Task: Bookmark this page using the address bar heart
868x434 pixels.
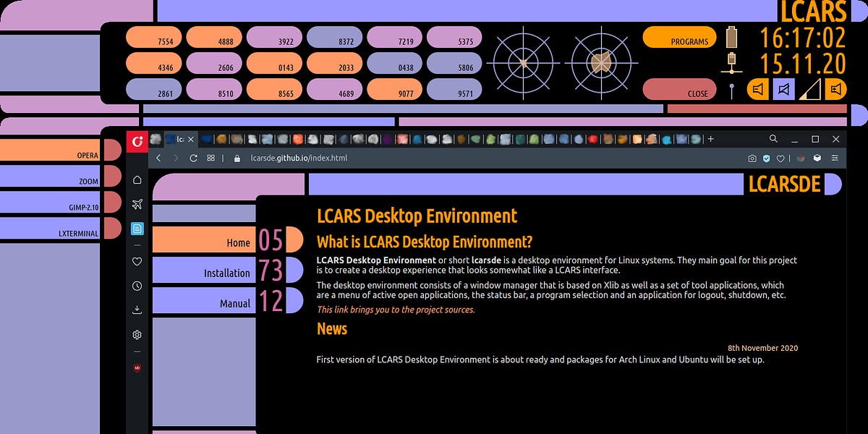Action: pyautogui.click(x=780, y=158)
